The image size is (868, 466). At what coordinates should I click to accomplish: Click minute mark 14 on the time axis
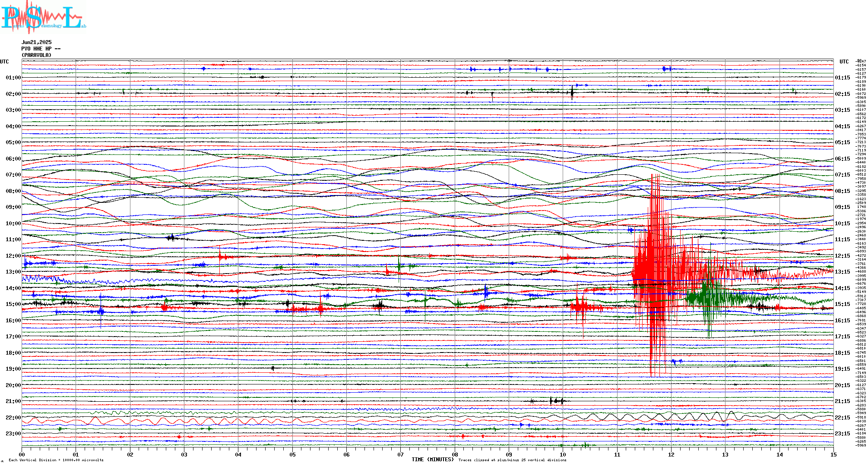779,454
